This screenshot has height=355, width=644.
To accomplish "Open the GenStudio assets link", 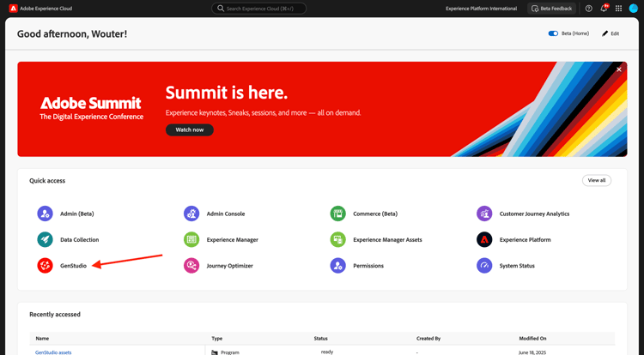I will click(x=53, y=352).
